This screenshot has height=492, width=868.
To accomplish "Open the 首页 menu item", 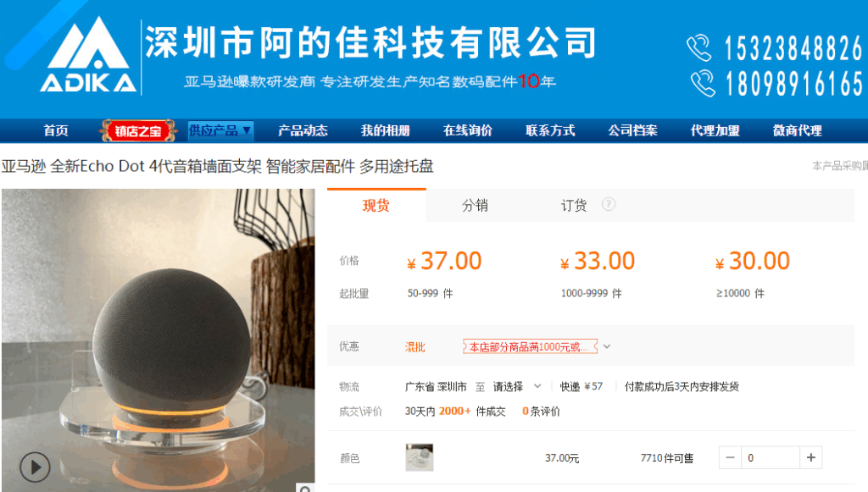I will tap(56, 131).
